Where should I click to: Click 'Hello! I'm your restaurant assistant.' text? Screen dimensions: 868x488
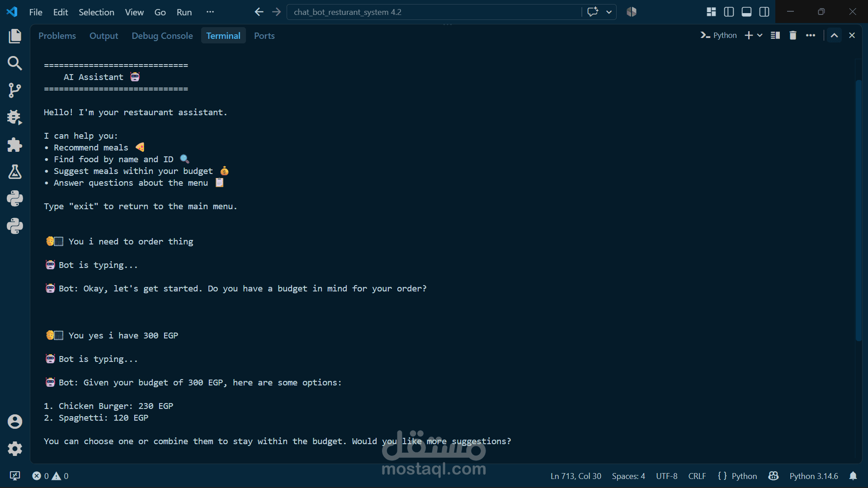click(135, 112)
